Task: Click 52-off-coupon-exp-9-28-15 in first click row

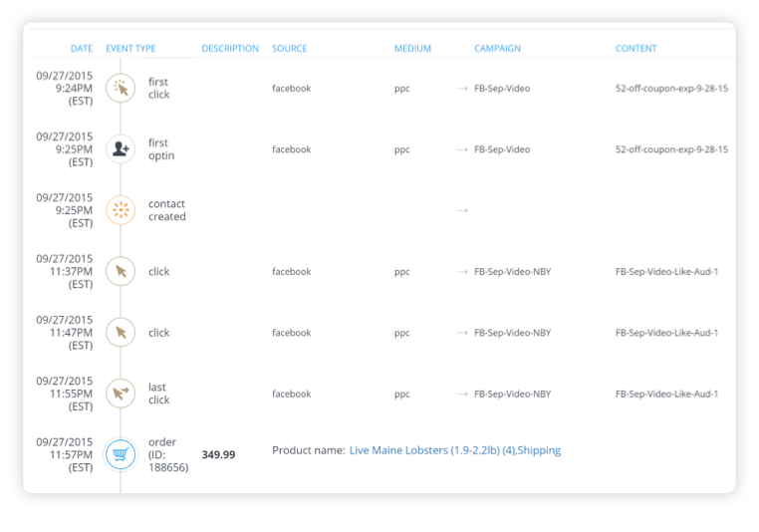Action: pyautogui.click(x=672, y=88)
